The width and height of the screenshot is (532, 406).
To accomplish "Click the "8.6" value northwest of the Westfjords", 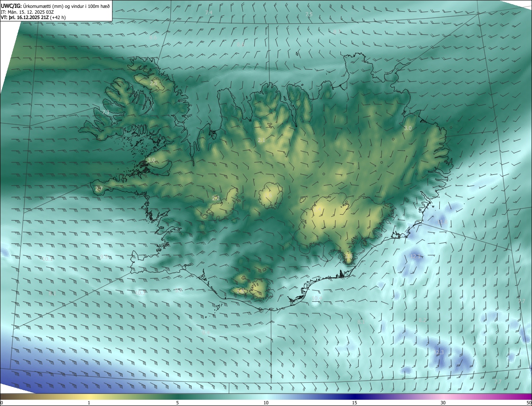I will (x=153, y=38).
